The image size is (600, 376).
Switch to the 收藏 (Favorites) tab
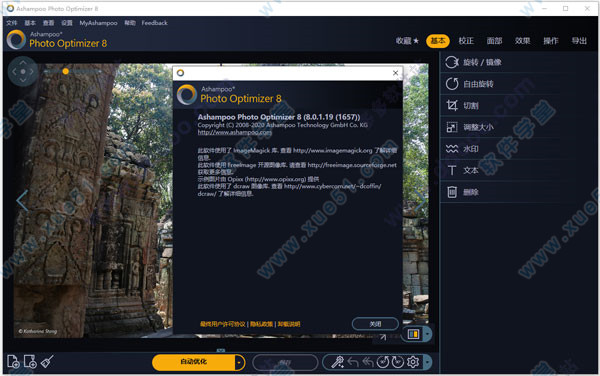[x=407, y=41]
